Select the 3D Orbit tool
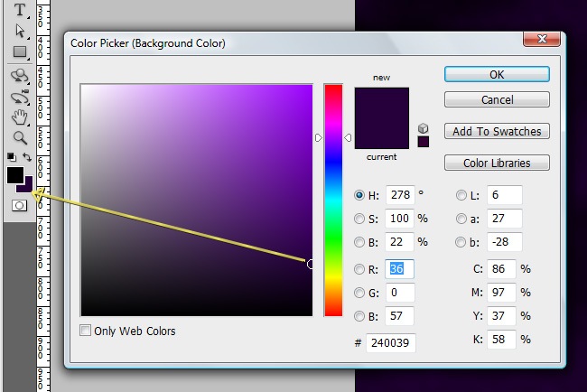587x392 pixels. pos(20,96)
